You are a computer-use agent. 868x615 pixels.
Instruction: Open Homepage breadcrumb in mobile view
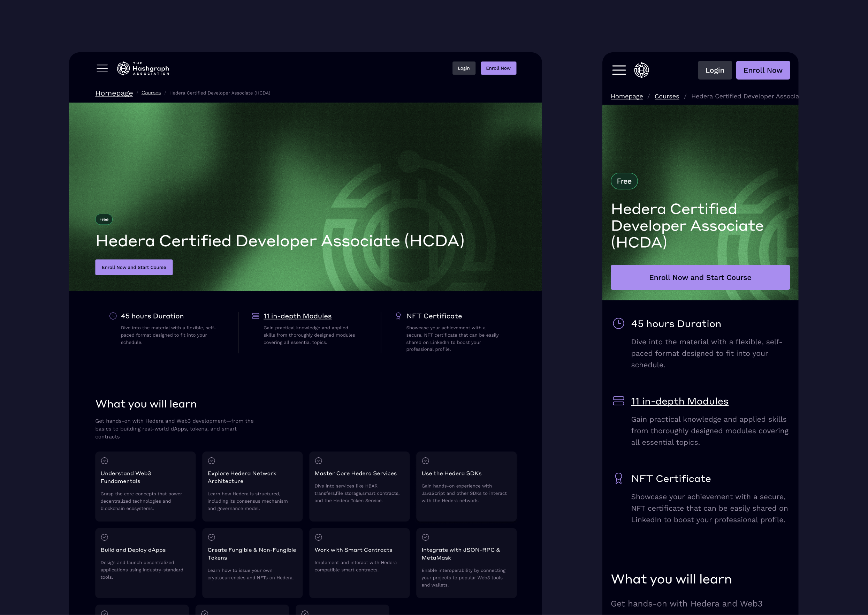pos(626,96)
